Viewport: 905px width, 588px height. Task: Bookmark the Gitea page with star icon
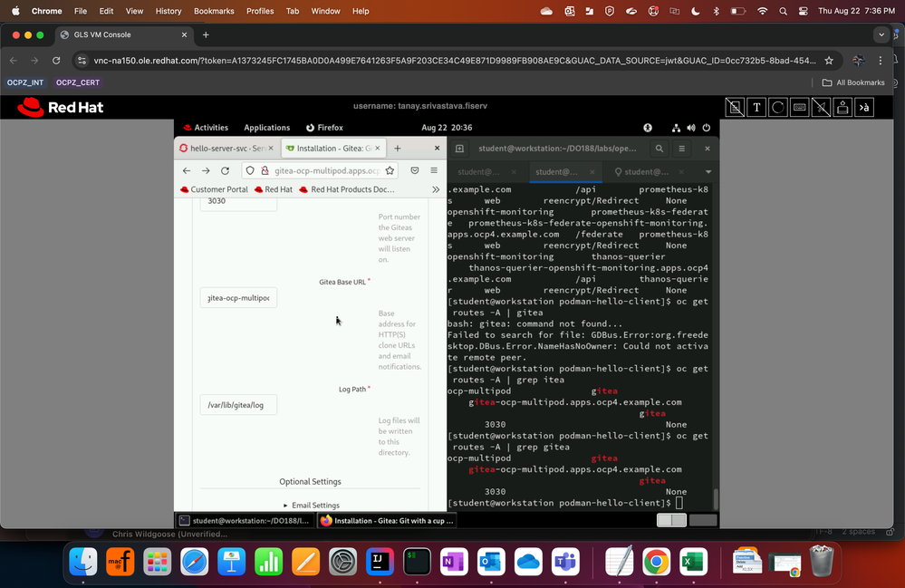[x=390, y=170]
